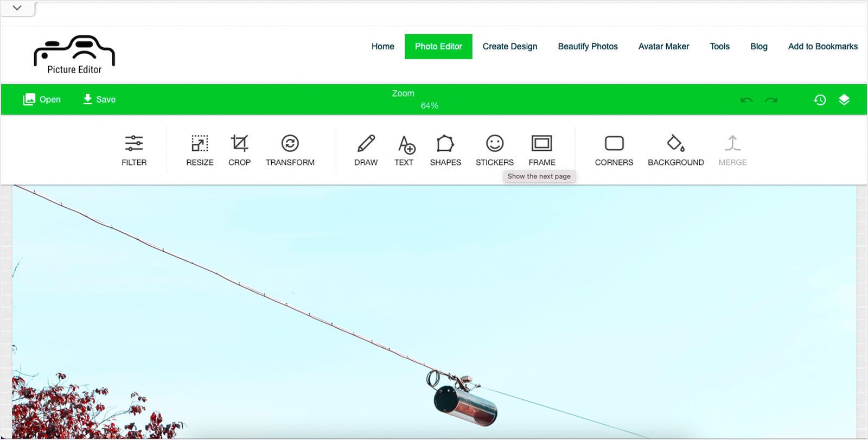Pick the Draw pencil tool
Screen dimensions: 868x440
click(x=366, y=144)
